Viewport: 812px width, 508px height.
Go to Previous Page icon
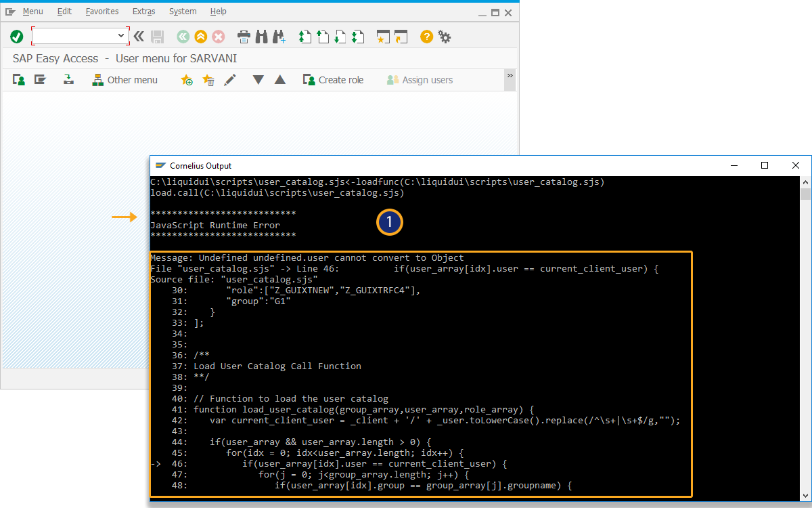[x=323, y=37]
